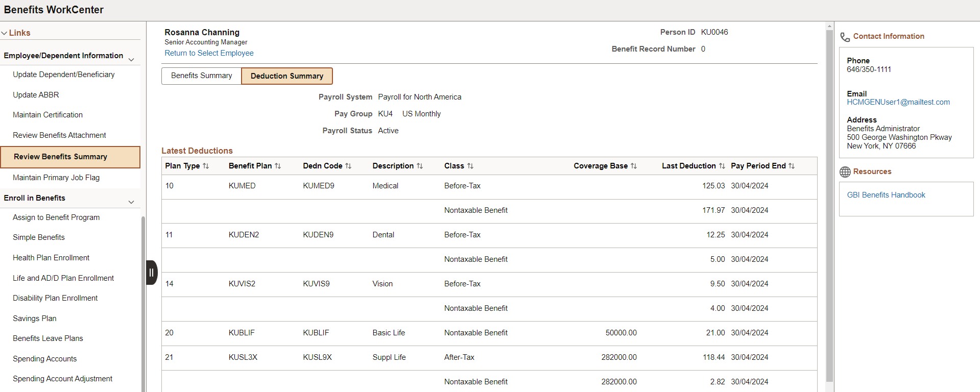Click the KUSL9X deduction code
The height and width of the screenshot is (392, 980).
[317, 357]
